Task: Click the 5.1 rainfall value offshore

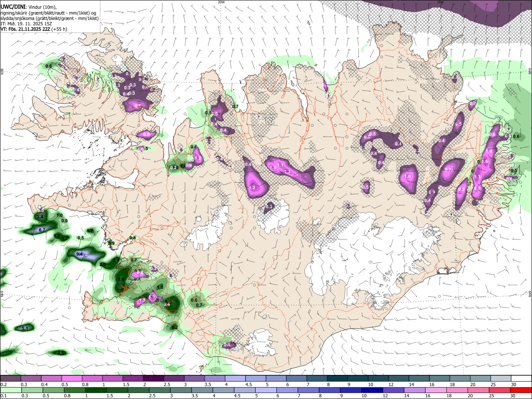Action: coord(25,328)
